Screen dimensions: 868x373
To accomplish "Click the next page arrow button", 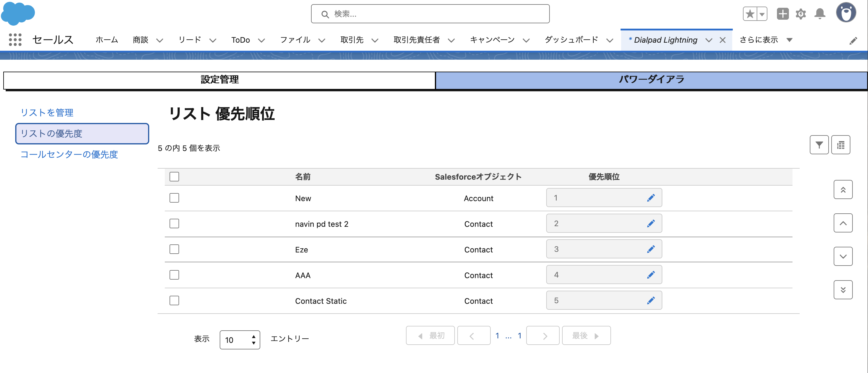I will 543,335.
